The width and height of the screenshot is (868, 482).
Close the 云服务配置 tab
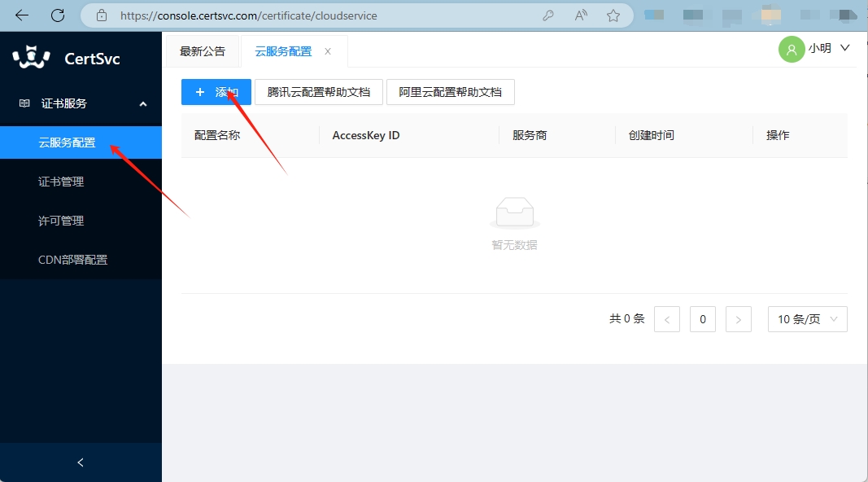pos(327,50)
